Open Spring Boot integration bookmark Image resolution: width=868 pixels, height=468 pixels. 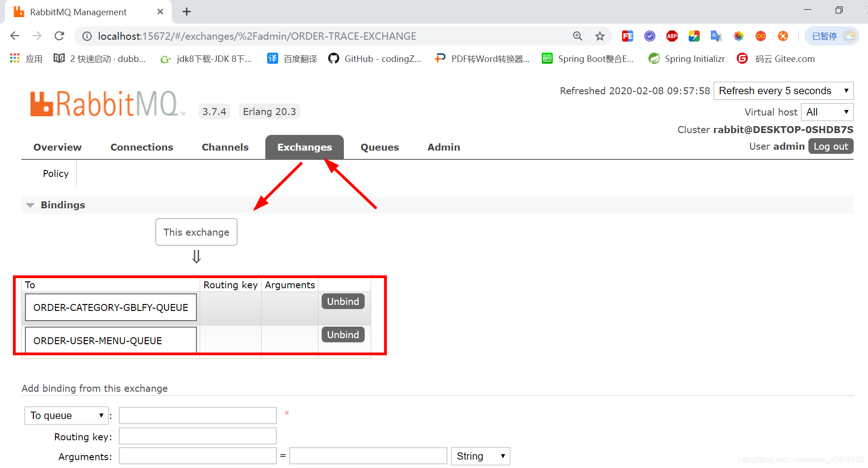tap(587, 59)
